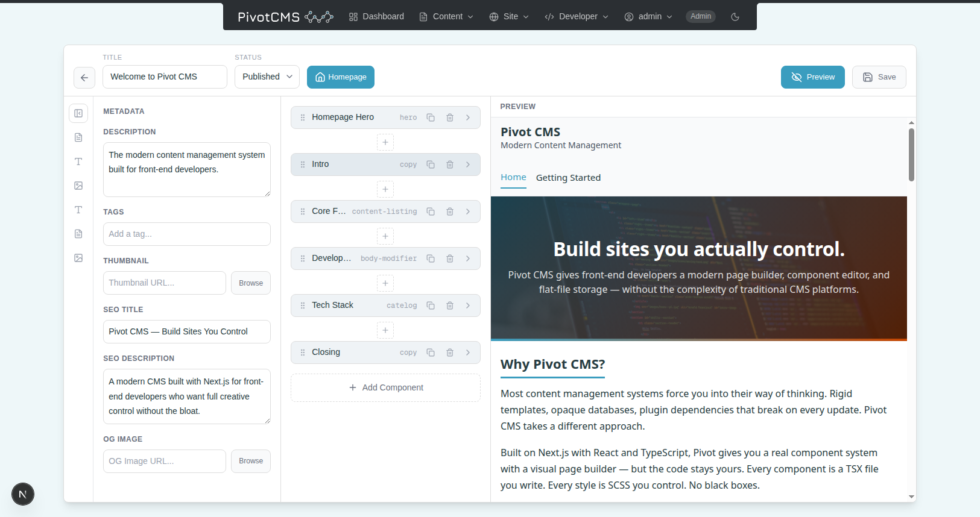
Task: Click the preview scroll down arrow
Action: tap(911, 497)
